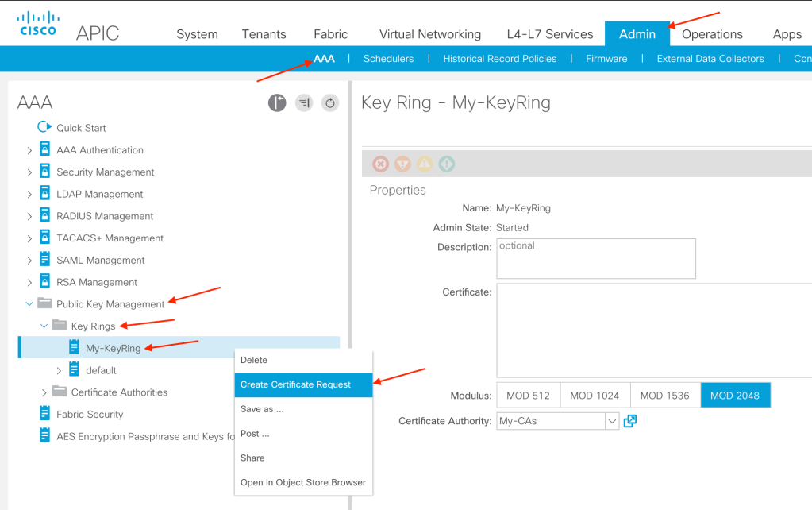Open the filter options icon in AAA pane
This screenshot has height=510, width=812.
click(303, 103)
